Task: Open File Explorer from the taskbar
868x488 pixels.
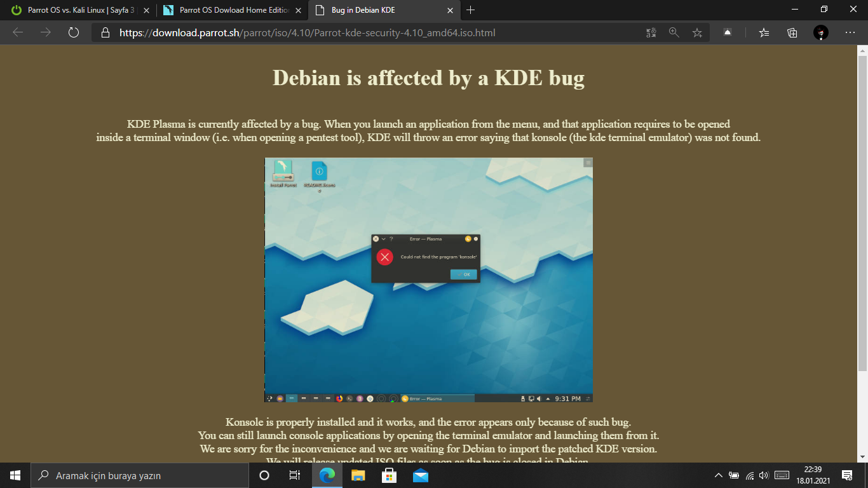Action: 358,475
